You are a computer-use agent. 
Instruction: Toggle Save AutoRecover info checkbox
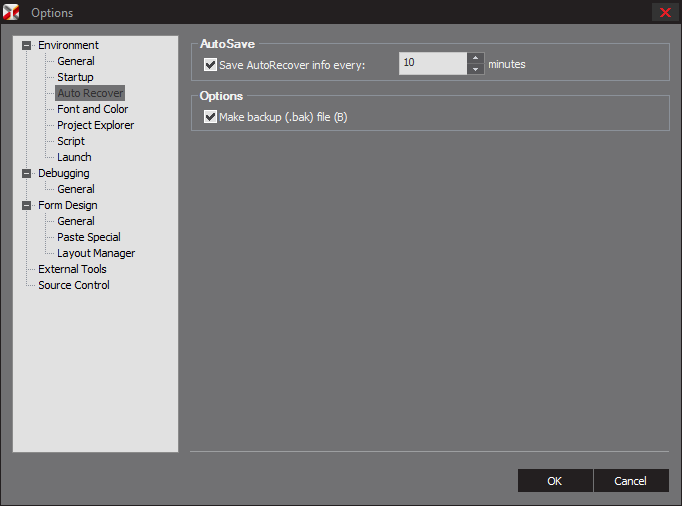pyautogui.click(x=211, y=65)
